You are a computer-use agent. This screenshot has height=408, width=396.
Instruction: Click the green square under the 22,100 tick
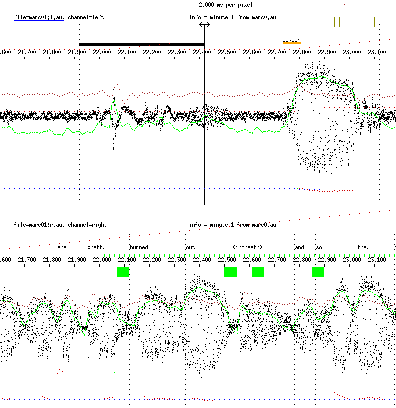[x=123, y=272]
